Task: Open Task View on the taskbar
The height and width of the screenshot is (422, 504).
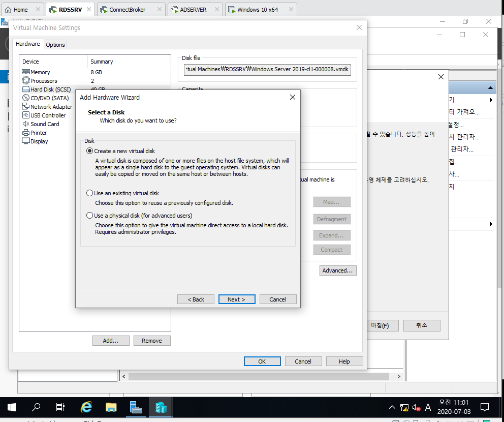Action: click(x=60, y=407)
